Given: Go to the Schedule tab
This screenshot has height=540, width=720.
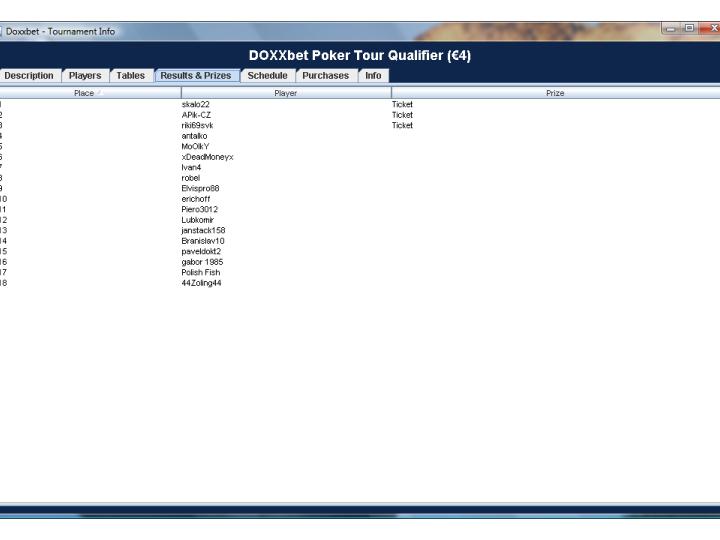Looking at the screenshot, I should click(x=268, y=76).
